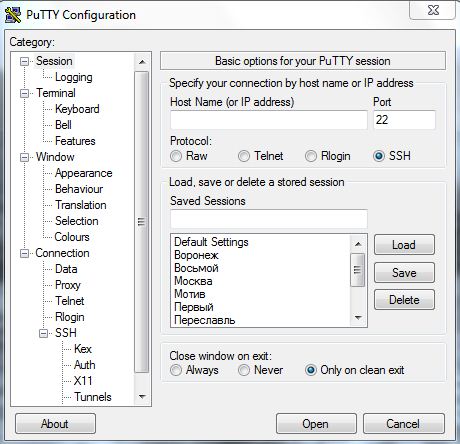Set close window on exit to Never
Image resolution: width=460 pixels, height=444 pixels.
pyautogui.click(x=244, y=370)
